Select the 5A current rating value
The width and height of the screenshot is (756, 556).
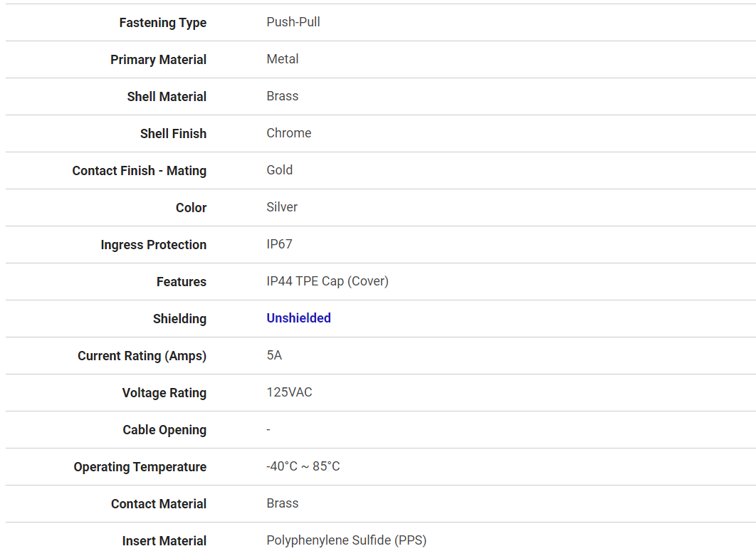click(x=274, y=355)
